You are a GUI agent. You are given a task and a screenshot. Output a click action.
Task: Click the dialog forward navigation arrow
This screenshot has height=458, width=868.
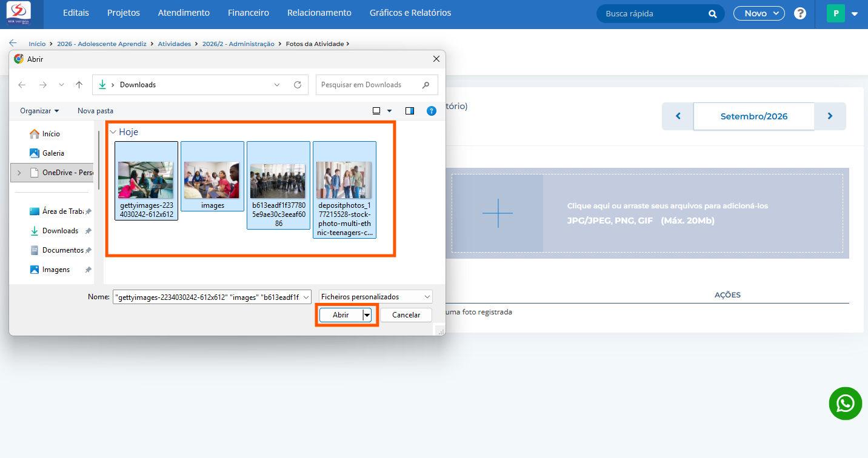click(42, 85)
